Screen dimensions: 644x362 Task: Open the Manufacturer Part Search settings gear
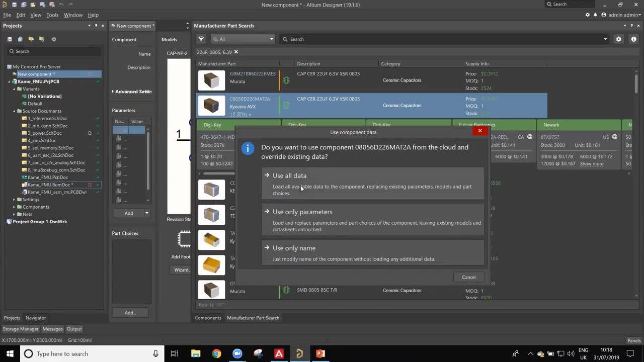tap(619, 39)
